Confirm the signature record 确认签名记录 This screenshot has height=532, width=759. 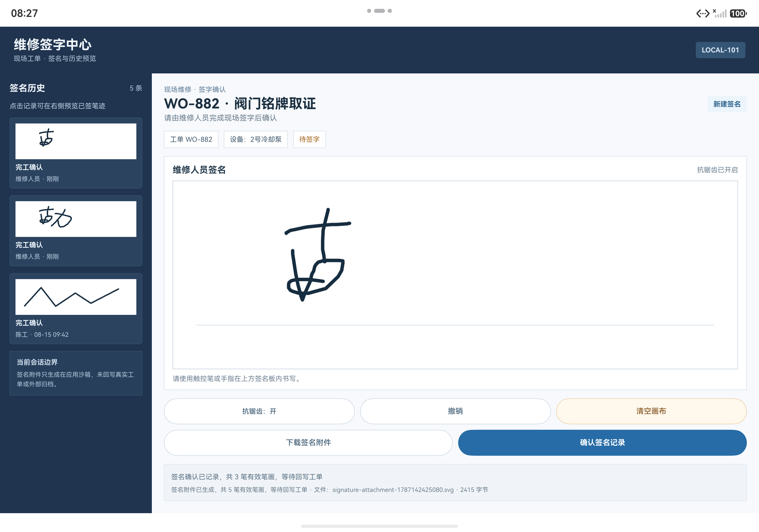coord(602,442)
